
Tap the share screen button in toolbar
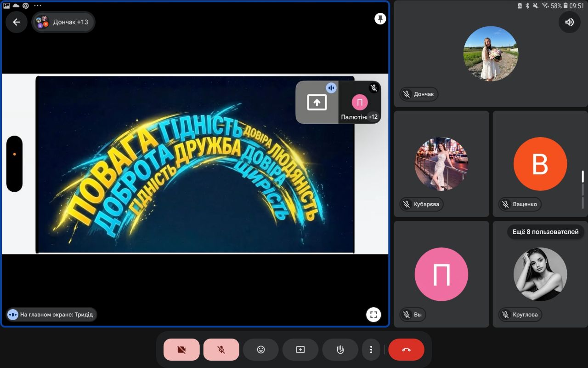click(300, 350)
